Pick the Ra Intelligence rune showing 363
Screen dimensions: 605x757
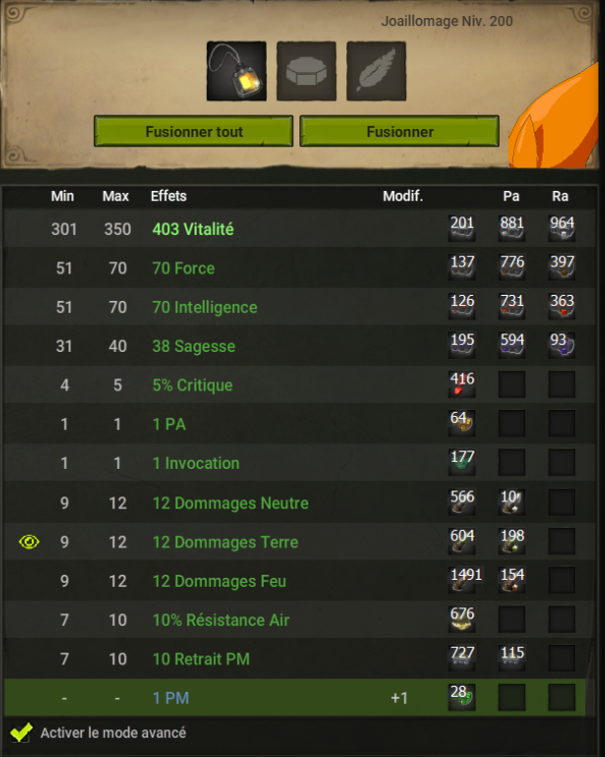point(562,307)
